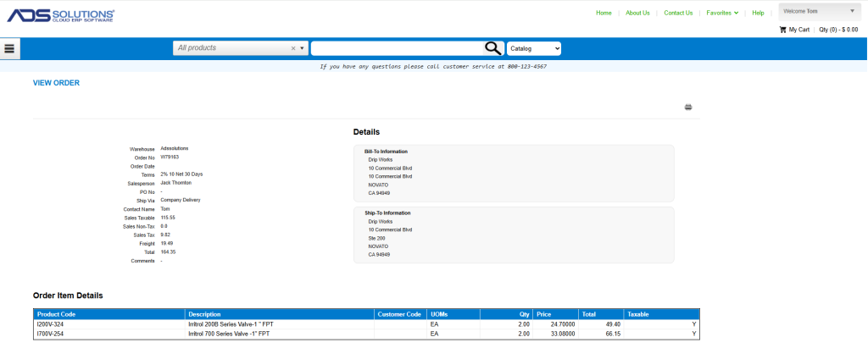Click salesperson Jack Thornton
The width and height of the screenshot is (868, 348).
[x=176, y=183]
